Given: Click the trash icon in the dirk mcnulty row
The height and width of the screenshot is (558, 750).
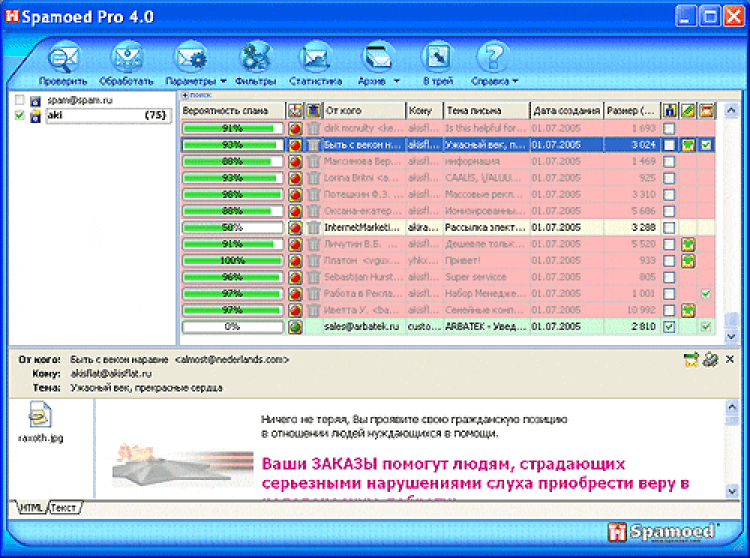Looking at the screenshot, I should [313, 129].
